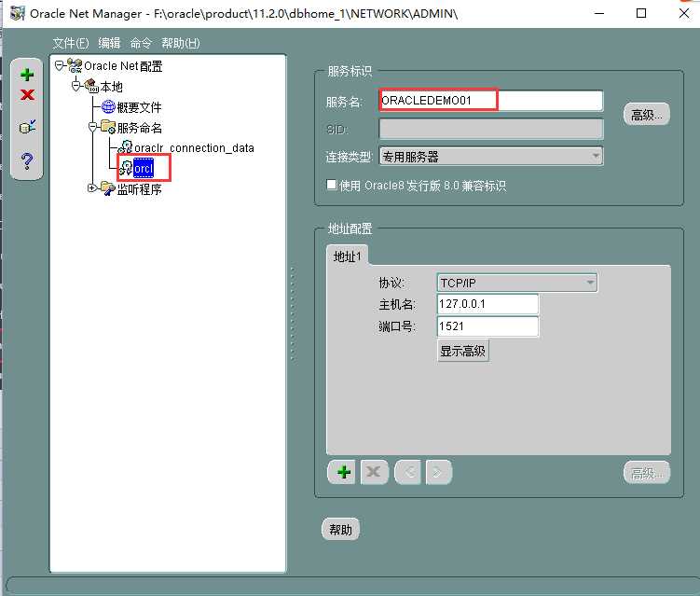Screen dimensions: 700x596
Task: Click the 主机名 field showing 127.0.0.1
Action: pyautogui.click(x=487, y=304)
